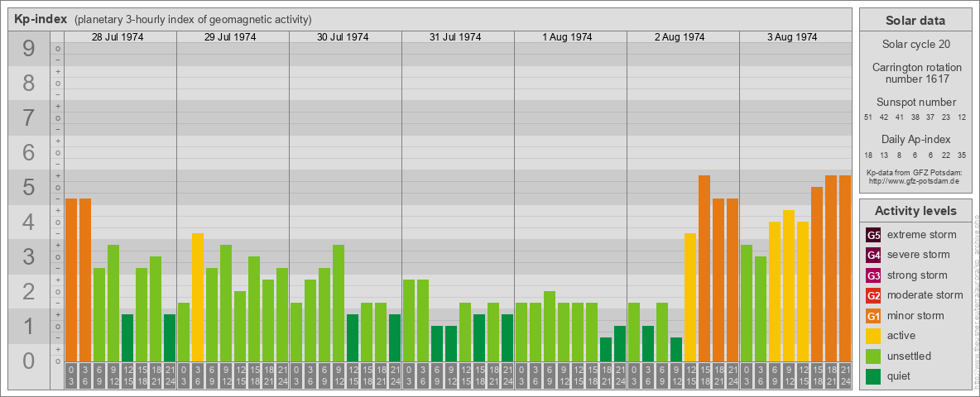Click the '2 Aug 1974' date header
980x397 pixels.
point(680,37)
